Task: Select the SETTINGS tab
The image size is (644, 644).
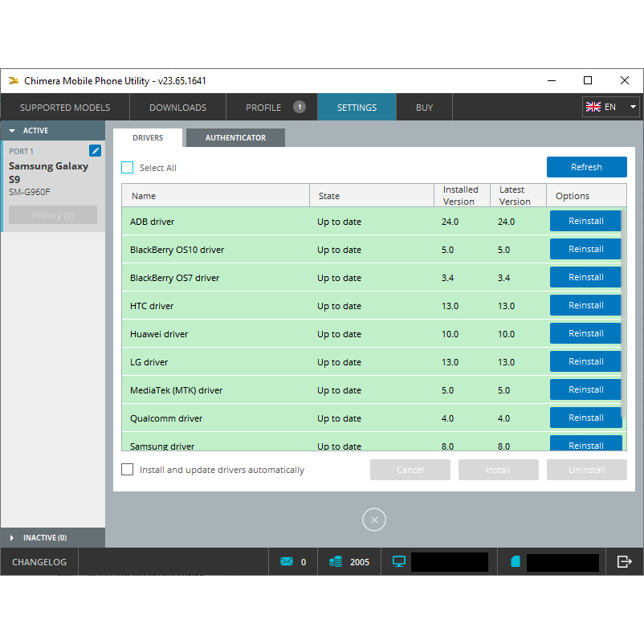Action: coord(357,107)
